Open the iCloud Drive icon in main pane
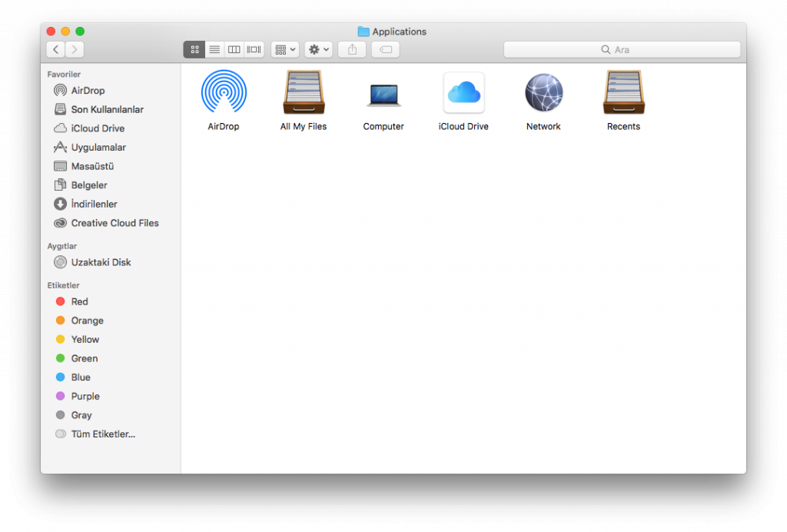Viewport: 787px width, 532px height. click(x=463, y=92)
